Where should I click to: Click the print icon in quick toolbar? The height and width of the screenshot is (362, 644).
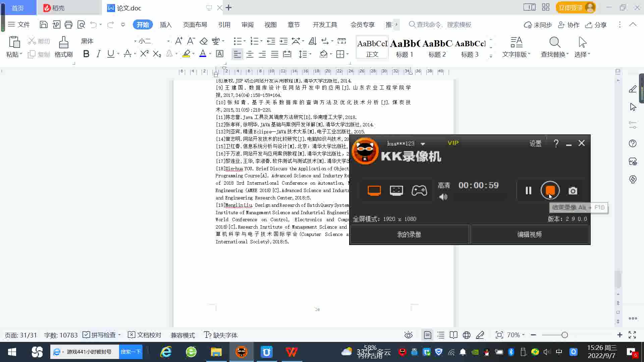68,24
